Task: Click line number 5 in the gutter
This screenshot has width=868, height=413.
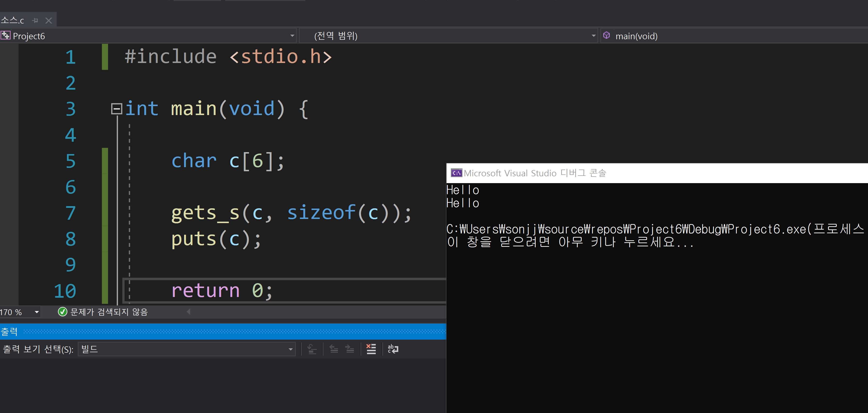Action: [70, 161]
